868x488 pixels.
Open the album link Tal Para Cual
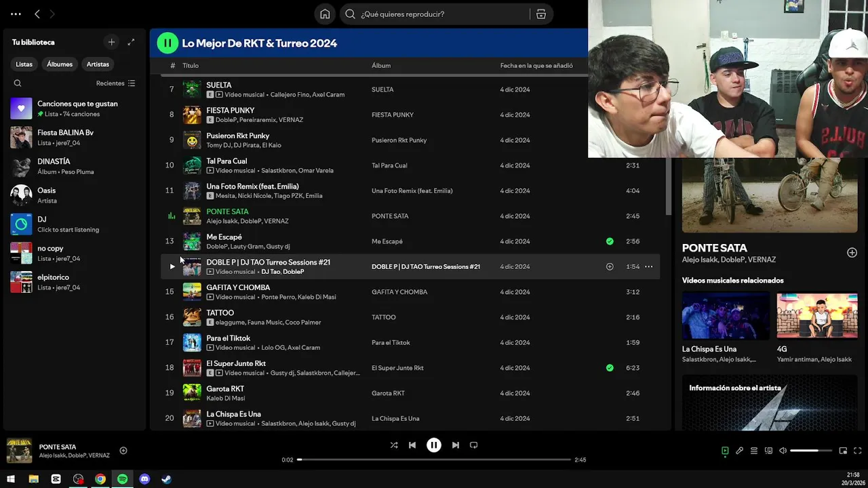click(x=389, y=165)
